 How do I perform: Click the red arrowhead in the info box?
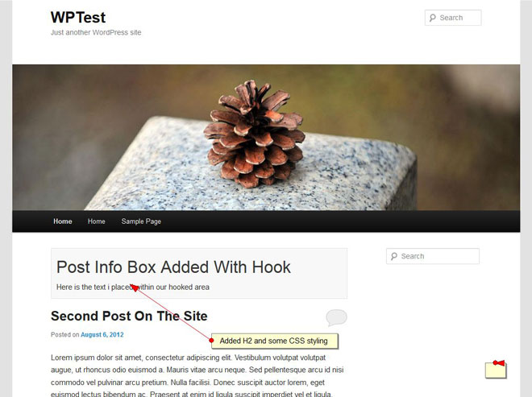point(134,287)
